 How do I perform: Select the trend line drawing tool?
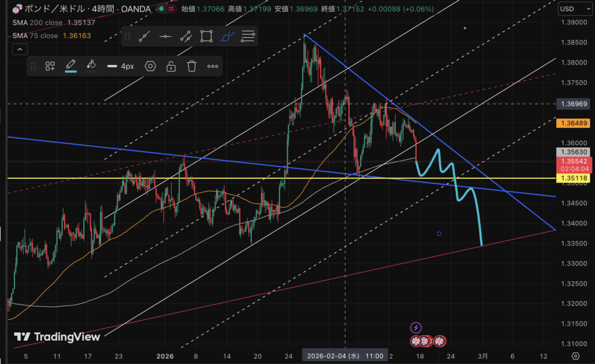[145, 36]
